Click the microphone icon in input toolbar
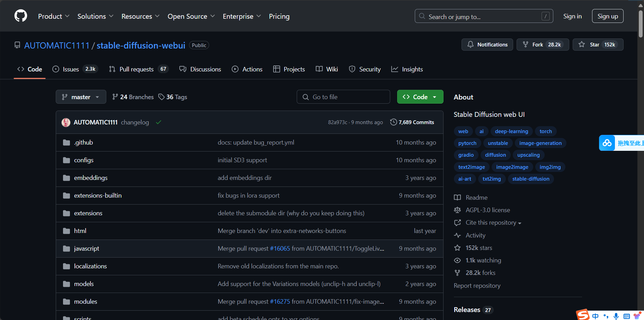 pyautogui.click(x=616, y=316)
